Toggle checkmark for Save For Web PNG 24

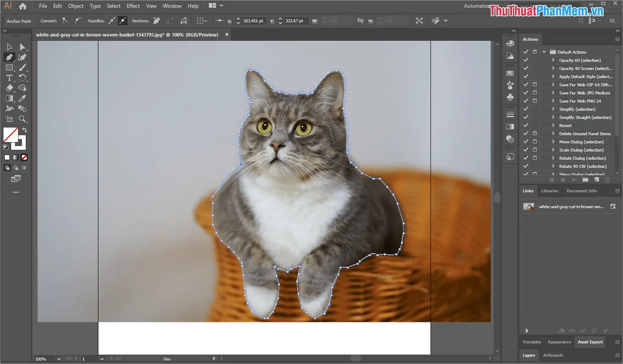click(x=526, y=101)
